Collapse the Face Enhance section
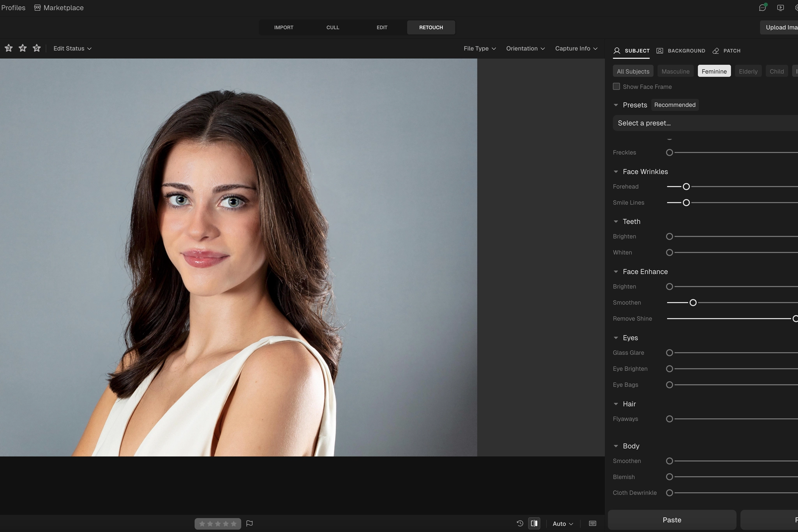798x532 pixels. [616, 272]
